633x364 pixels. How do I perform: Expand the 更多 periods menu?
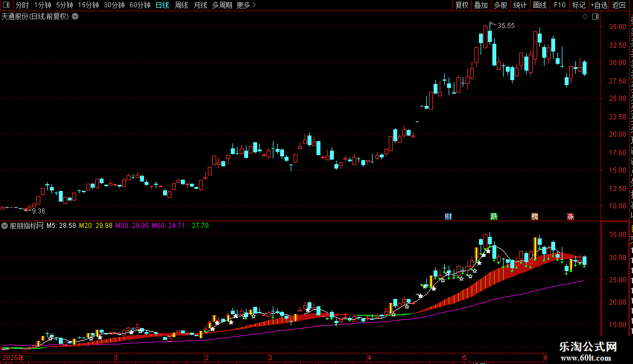[246, 5]
